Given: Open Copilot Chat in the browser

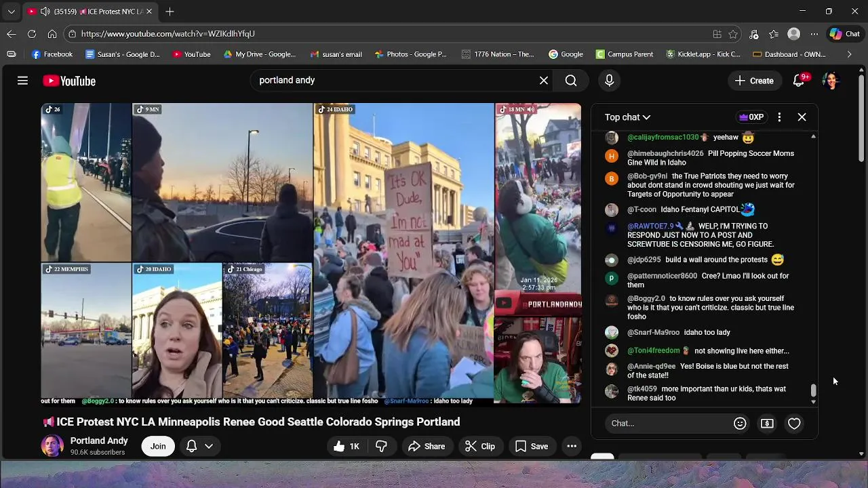Looking at the screenshot, I should click(x=844, y=34).
